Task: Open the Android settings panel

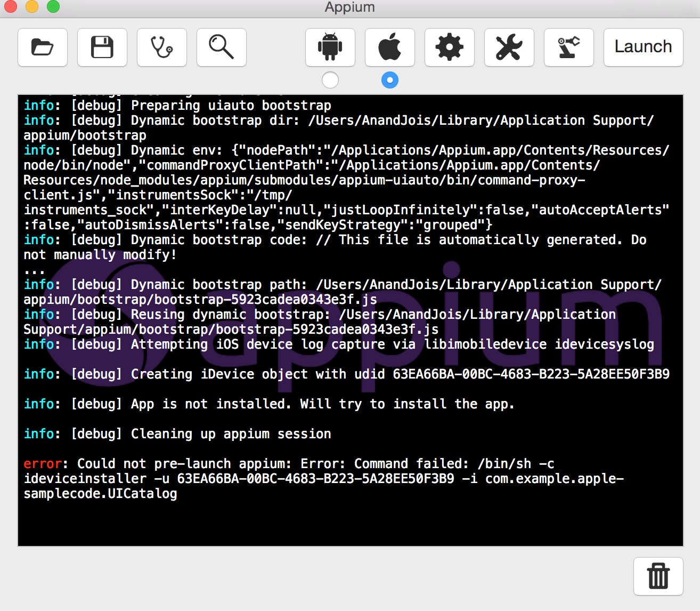Action: pos(330,47)
